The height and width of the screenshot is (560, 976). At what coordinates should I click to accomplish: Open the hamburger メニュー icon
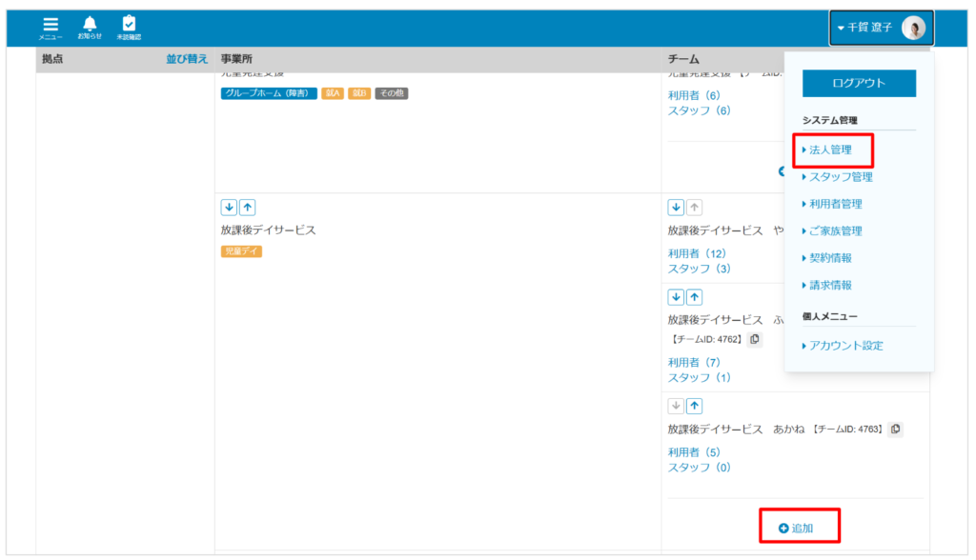[x=51, y=27]
